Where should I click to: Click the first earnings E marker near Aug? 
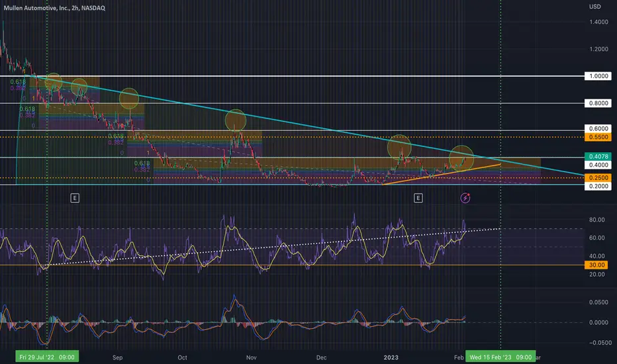click(x=75, y=198)
